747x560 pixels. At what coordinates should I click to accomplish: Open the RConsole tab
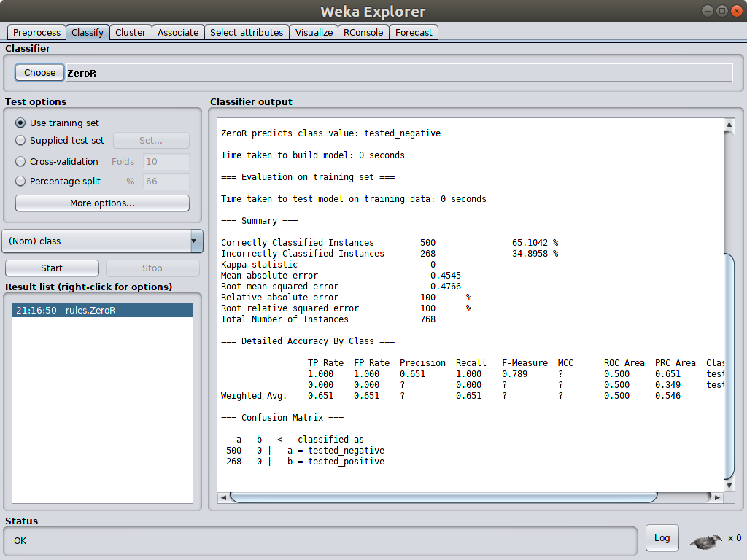pyautogui.click(x=363, y=32)
